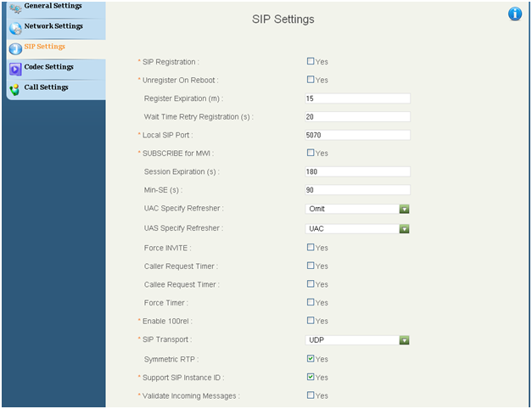Screen dimensions: 532x409
Task: Click the Local SIP Port field
Action: coord(357,135)
